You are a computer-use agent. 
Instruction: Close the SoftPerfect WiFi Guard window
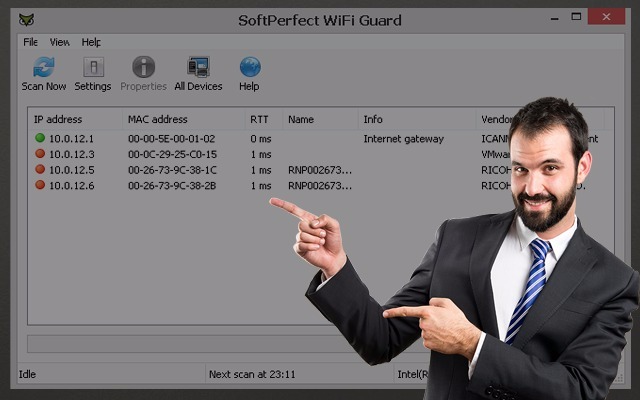tap(607, 17)
